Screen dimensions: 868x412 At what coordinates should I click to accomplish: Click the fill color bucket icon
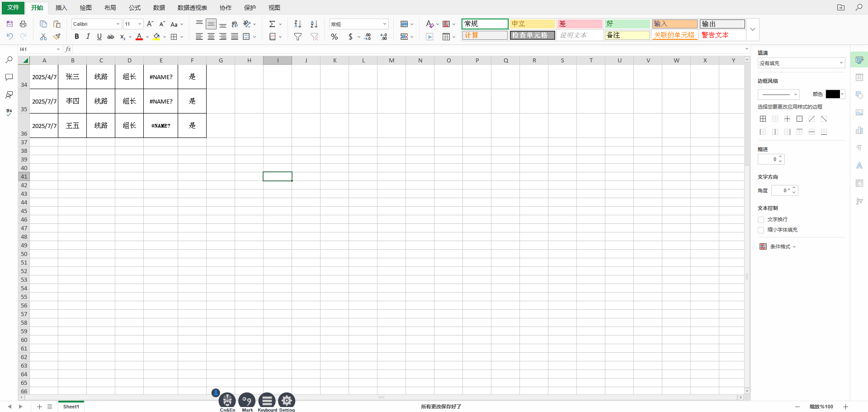coord(156,37)
